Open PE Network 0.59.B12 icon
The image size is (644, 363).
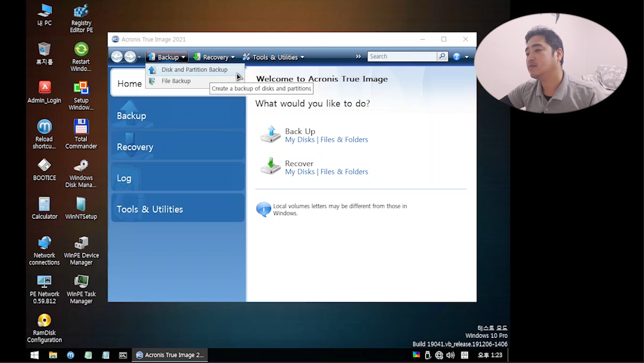point(44,289)
